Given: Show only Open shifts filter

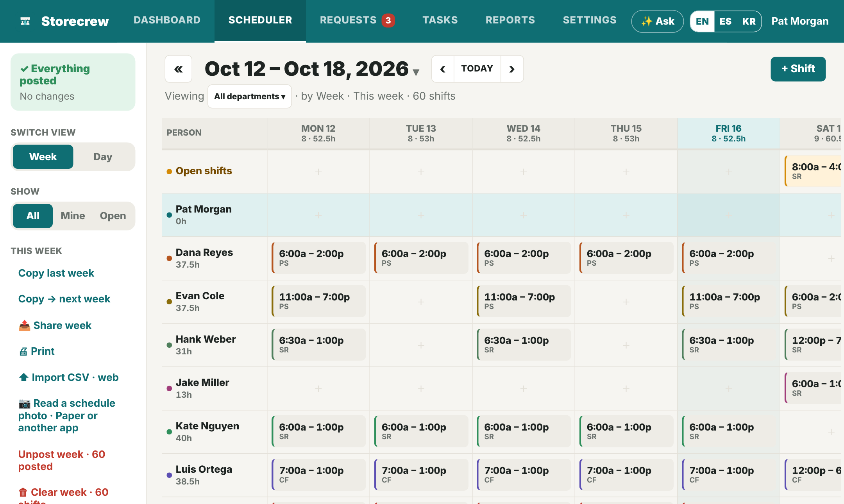Looking at the screenshot, I should (x=113, y=216).
